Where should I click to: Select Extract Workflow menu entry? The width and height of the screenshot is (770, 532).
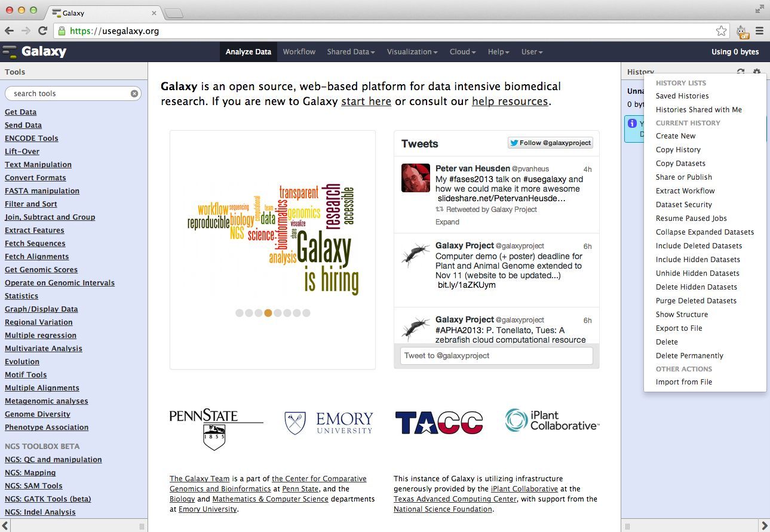(x=685, y=190)
